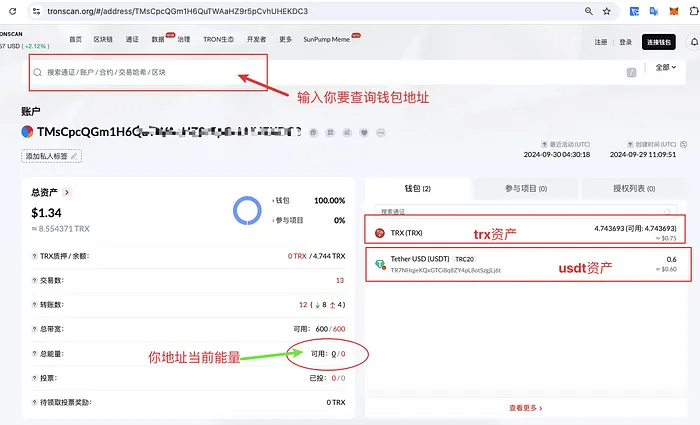This screenshot has width=700, height=425.
Task: Click the 添加私人标签 button
Action: 51,156
